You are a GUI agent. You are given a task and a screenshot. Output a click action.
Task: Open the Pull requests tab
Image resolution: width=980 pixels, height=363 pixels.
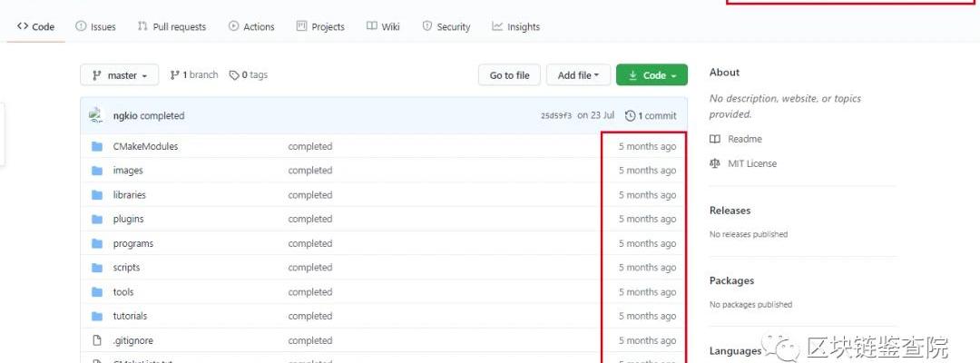[171, 27]
